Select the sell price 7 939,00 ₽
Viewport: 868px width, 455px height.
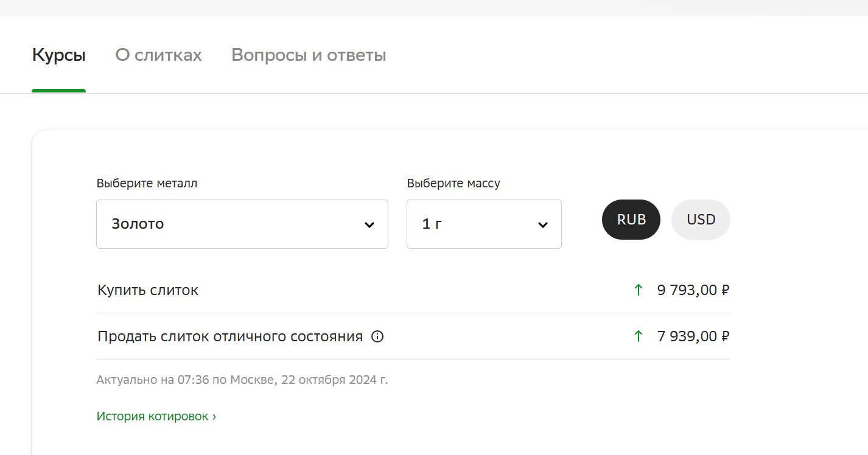(693, 336)
